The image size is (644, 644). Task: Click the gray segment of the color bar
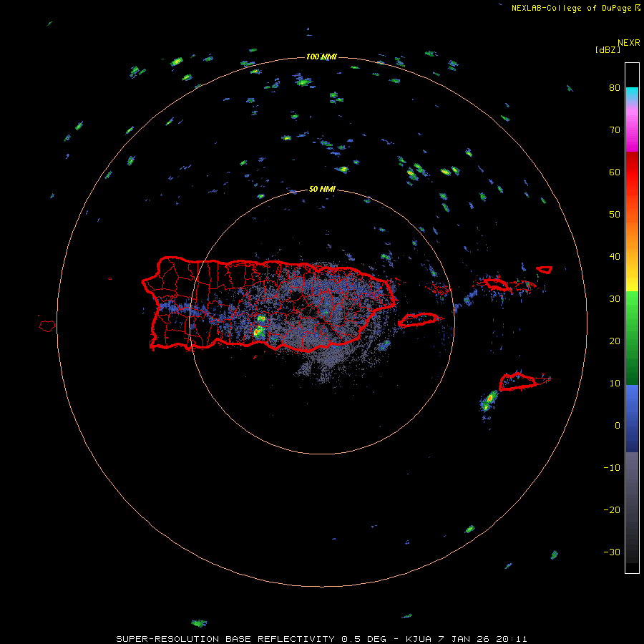(632, 507)
